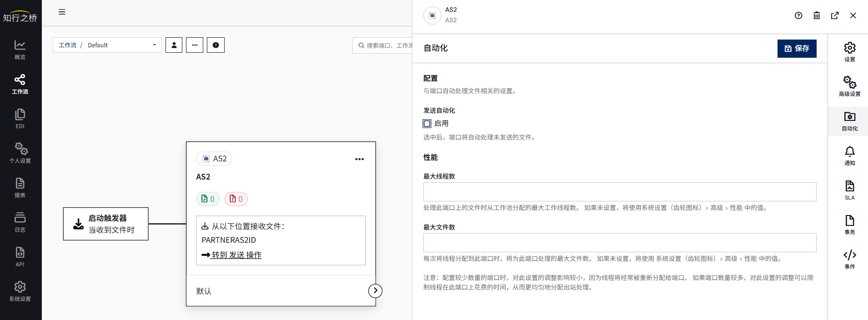Switch to the 设置 tab
The height and width of the screenshot is (320, 868).
tap(850, 52)
